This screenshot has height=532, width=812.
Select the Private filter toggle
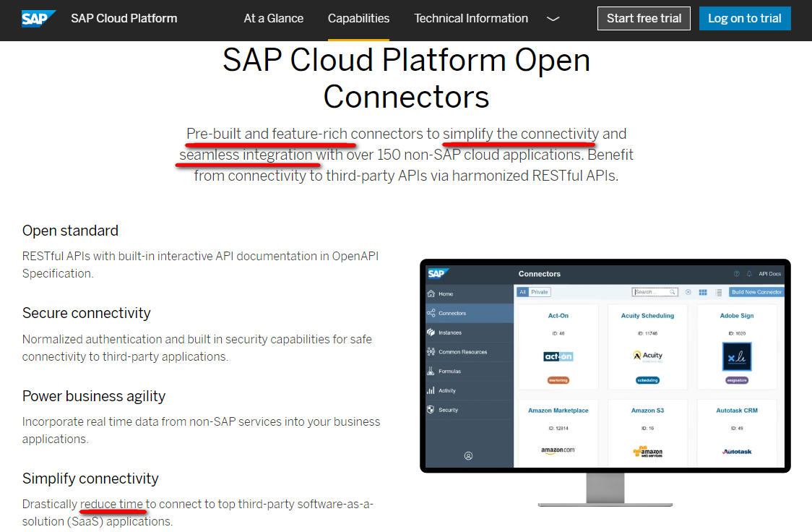tap(539, 292)
